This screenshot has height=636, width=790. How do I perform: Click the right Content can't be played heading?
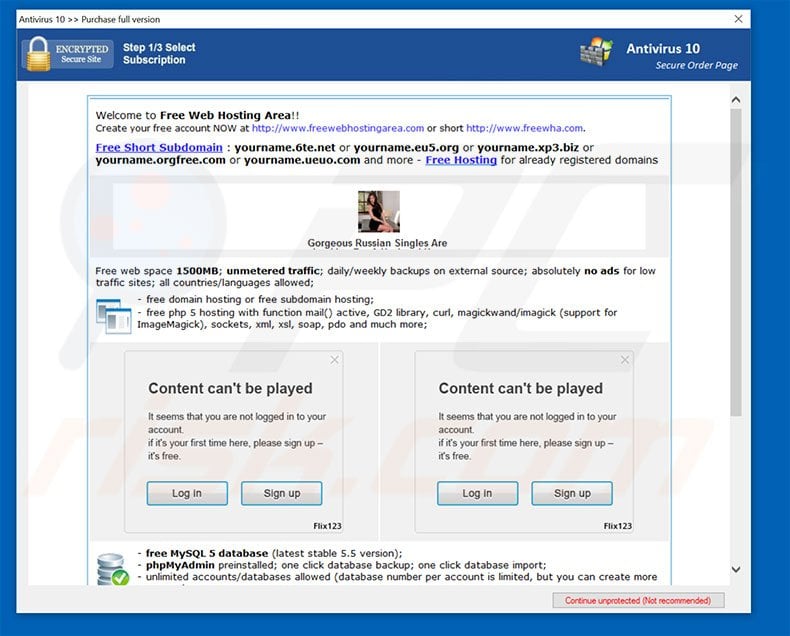[520, 388]
